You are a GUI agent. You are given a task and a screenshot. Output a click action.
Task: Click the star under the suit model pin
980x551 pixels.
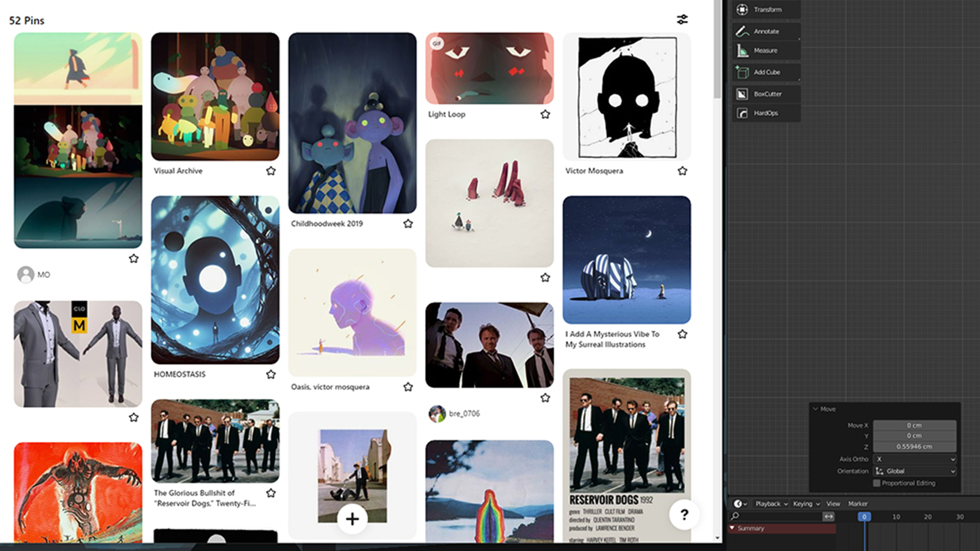click(133, 417)
